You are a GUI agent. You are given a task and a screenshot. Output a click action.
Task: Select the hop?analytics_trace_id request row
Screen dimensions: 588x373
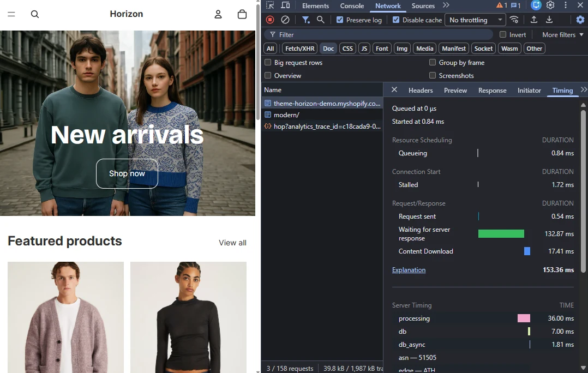pos(322,127)
